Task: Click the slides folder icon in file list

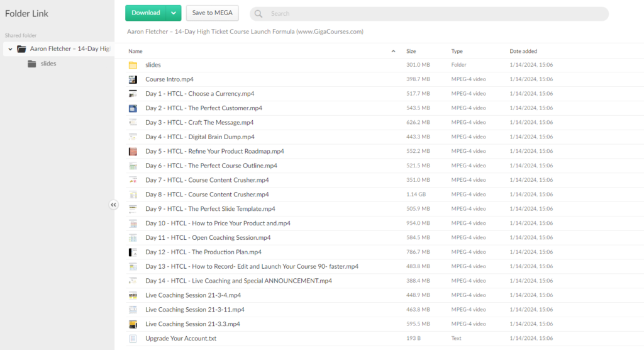Action: click(x=133, y=65)
